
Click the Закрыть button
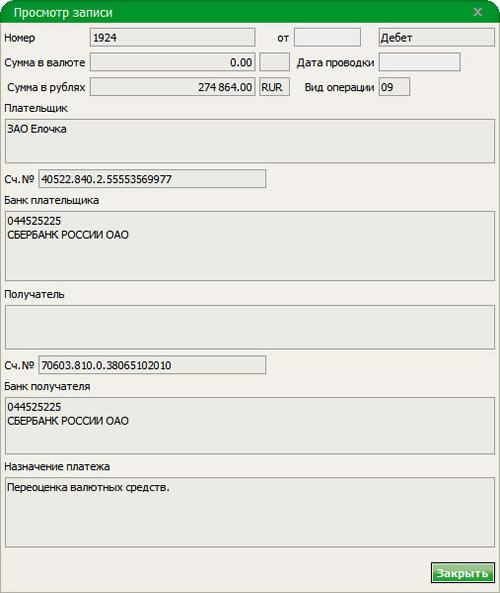pos(463,573)
